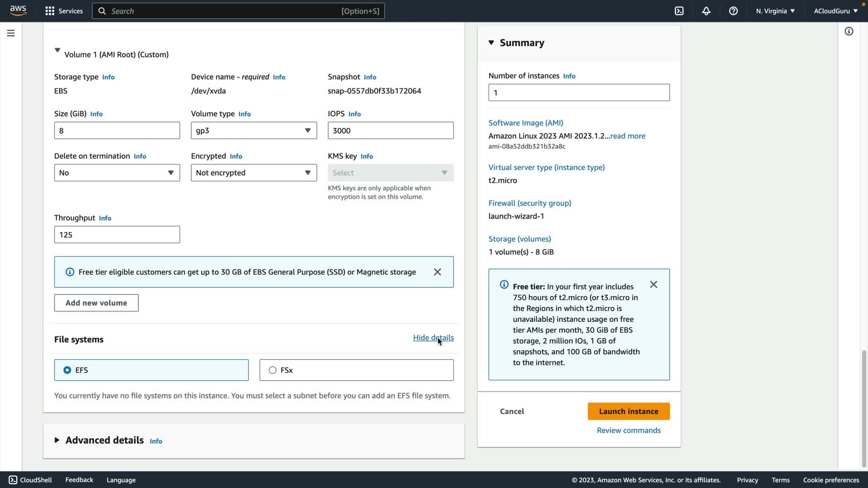The width and height of the screenshot is (868, 488).
Task: Select the EFS file system option
Action: pos(67,370)
